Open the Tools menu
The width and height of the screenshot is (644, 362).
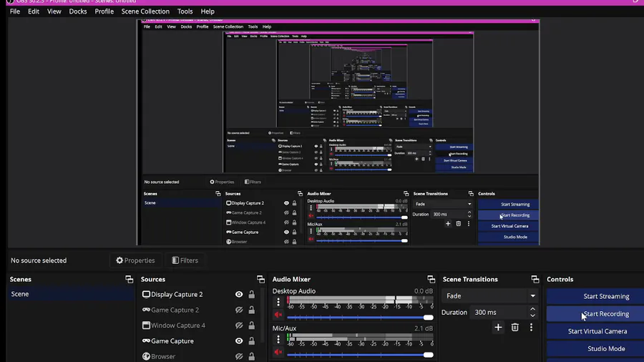(185, 11)
